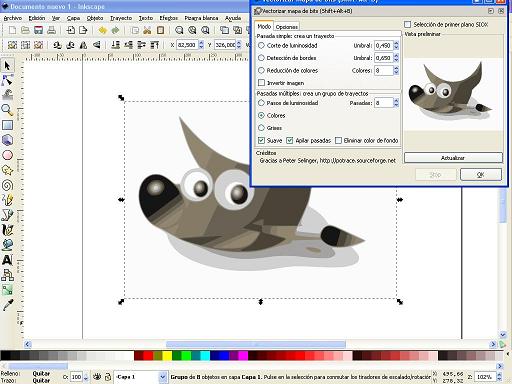The height and width of the screenshot is (384, 512).
Task: Adjust Corte de luminosidad Umbral stepper
Action: coord(396,45)
